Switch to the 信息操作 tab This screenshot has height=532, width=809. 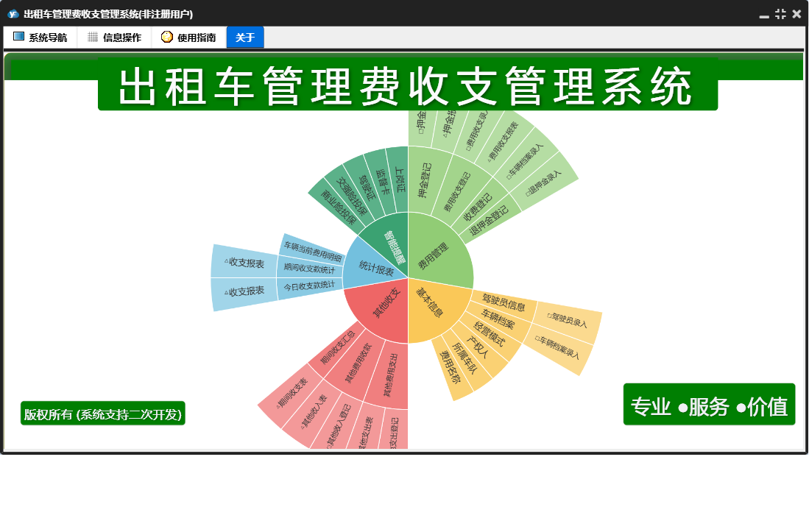(114, 37)
